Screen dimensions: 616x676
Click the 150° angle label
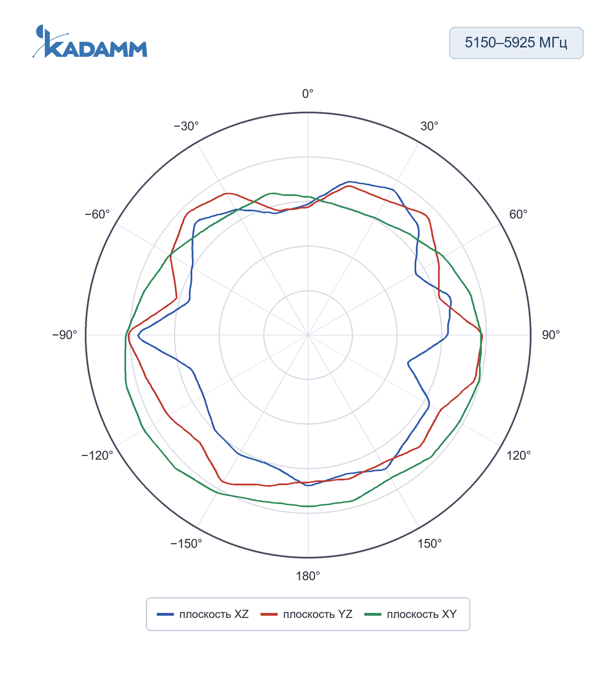(430, 544)
